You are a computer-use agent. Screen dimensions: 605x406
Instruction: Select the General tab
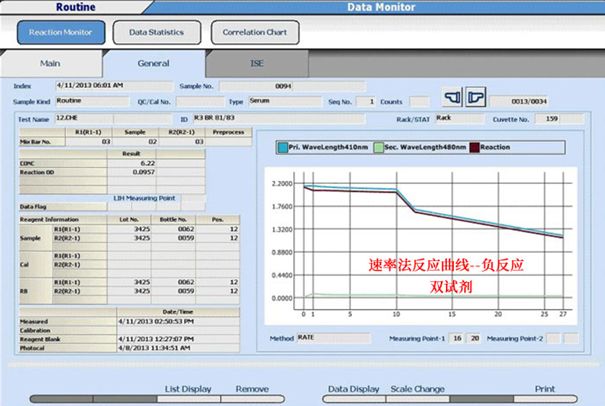point(154,64)
